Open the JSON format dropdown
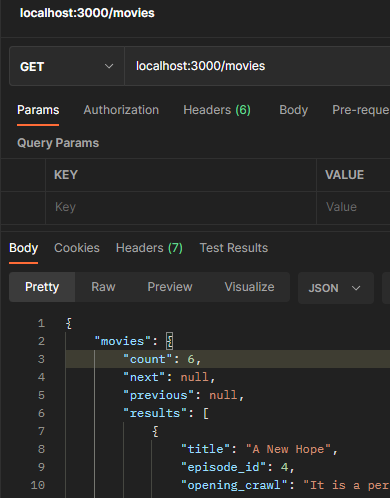Viewport: 390px width, 498px height. point(336,288)
